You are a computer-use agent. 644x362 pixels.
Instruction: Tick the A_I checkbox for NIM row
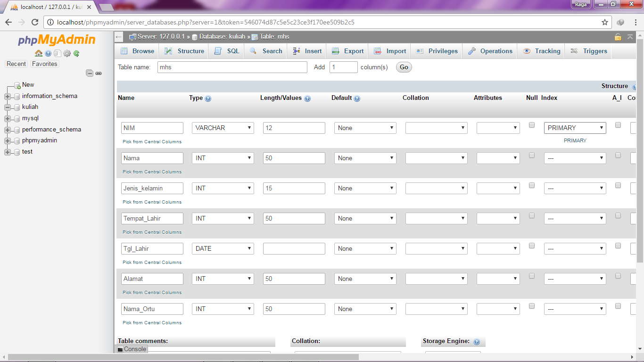click(618, 125)
